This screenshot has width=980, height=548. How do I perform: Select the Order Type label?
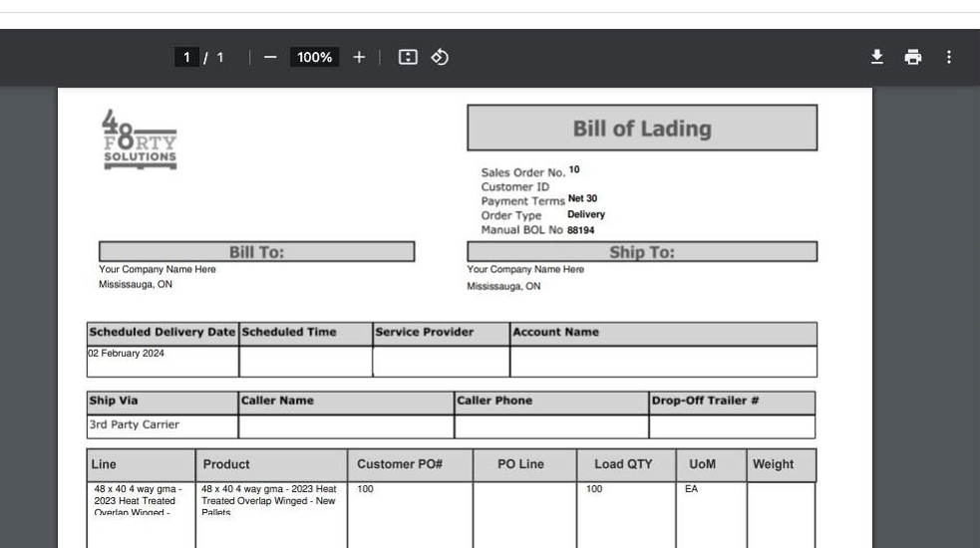511,215
